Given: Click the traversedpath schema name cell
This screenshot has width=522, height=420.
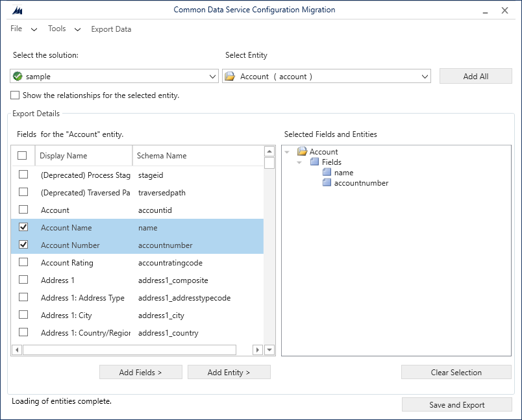Looking at the screenshot, I should (162, 193).
